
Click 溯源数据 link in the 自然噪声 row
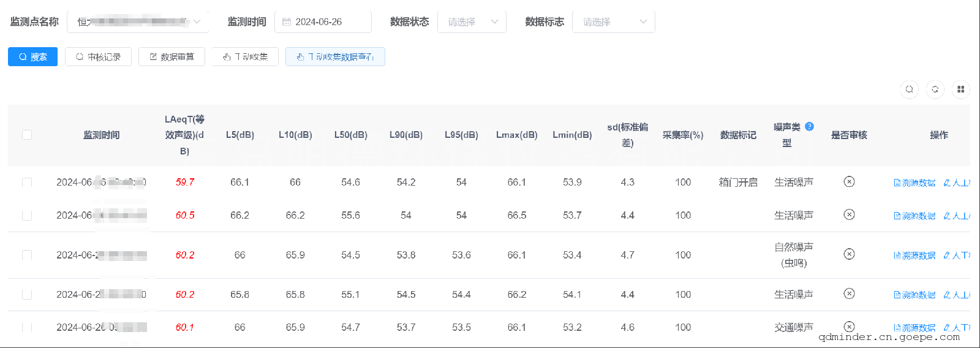click(x=914, y=255)
